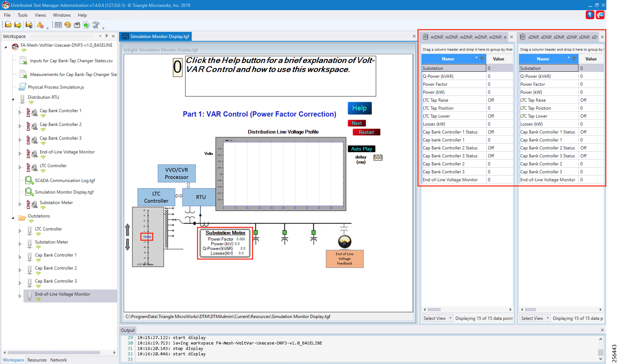Screen dimensions: 617x364
Task: Click the folder with green checkmark toolbar icon
Action: tap(18, 25)
